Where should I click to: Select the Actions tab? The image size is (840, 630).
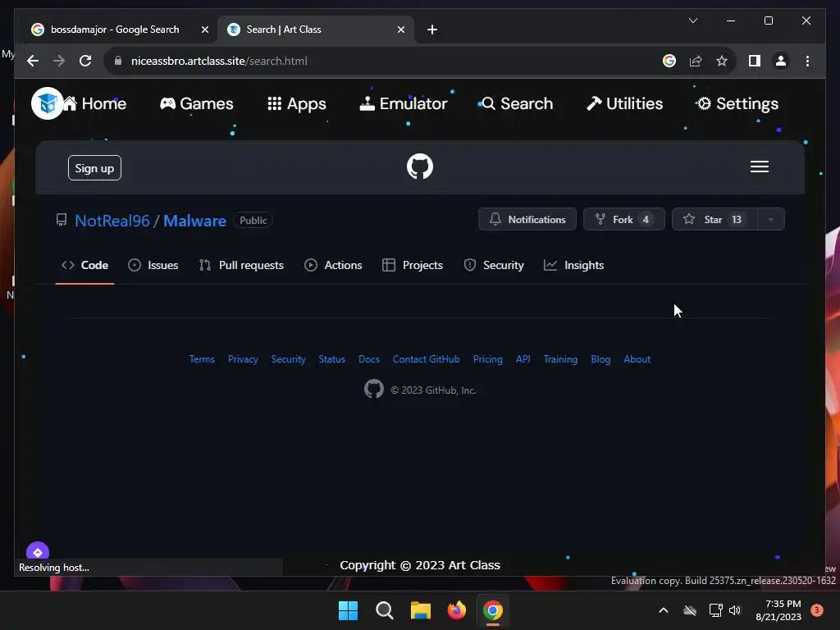(x=333, y=265)
